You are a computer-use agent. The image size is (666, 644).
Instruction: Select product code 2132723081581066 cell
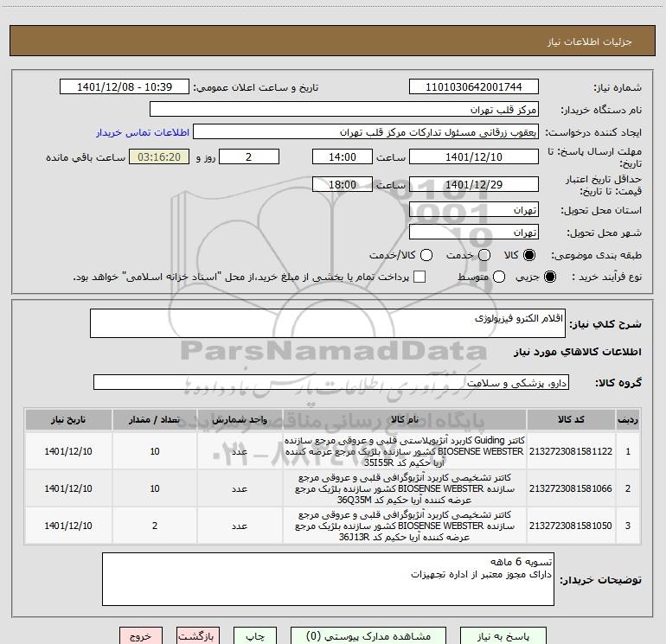pyautogui.click(x=571, y=488)
